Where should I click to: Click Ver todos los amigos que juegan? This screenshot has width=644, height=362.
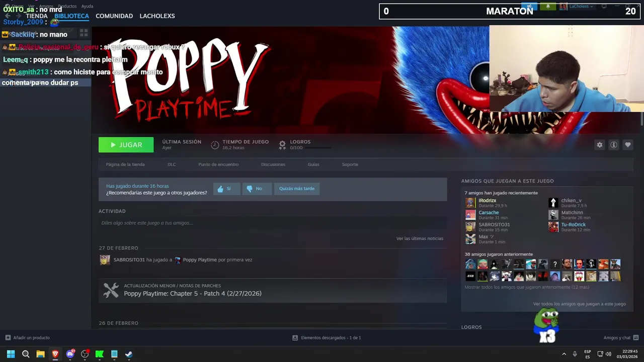(x=580, y=304)
